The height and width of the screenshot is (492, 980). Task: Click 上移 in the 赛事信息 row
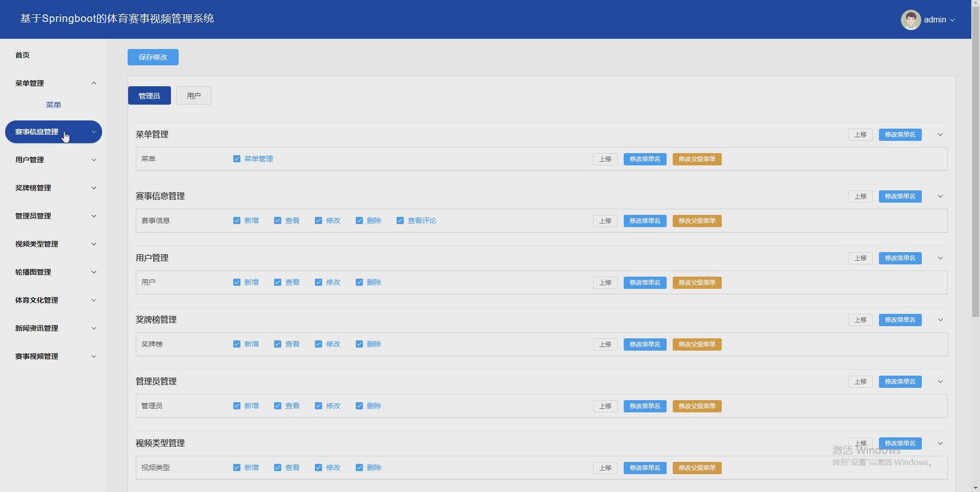605,221
